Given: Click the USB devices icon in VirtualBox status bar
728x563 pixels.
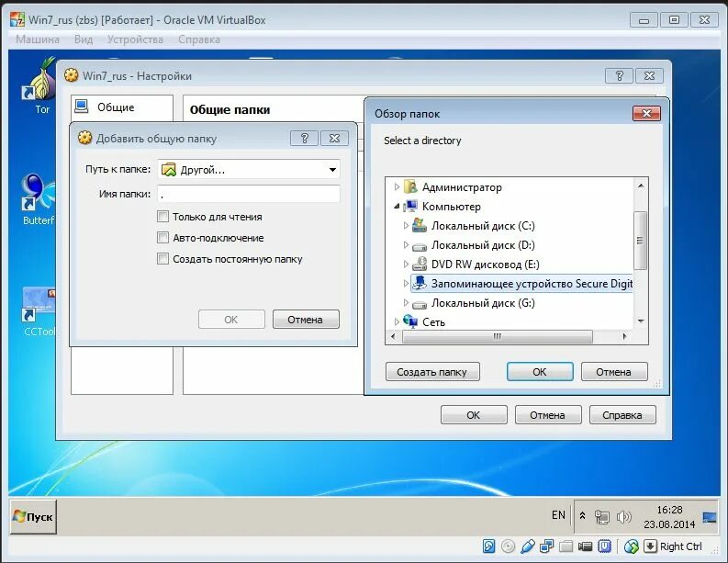Looking at the screenshot, I should click(x=528, y=546).
